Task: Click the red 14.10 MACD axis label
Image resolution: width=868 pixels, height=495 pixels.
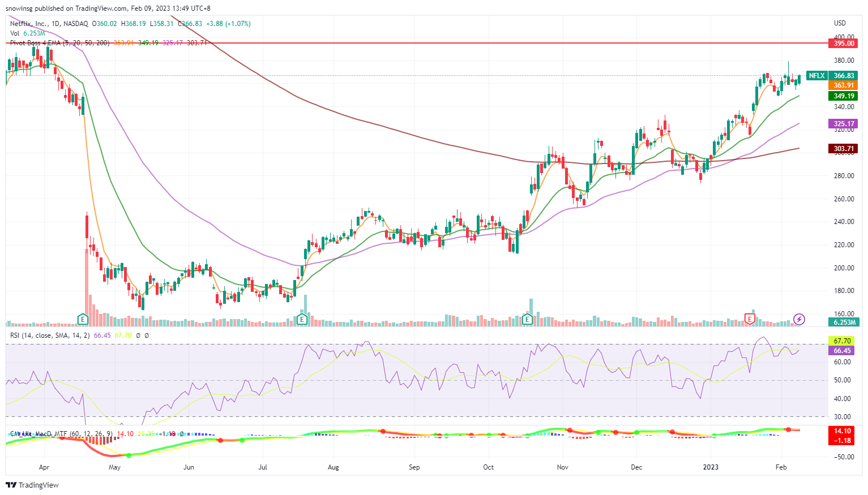Action: [x=842, y=431]
